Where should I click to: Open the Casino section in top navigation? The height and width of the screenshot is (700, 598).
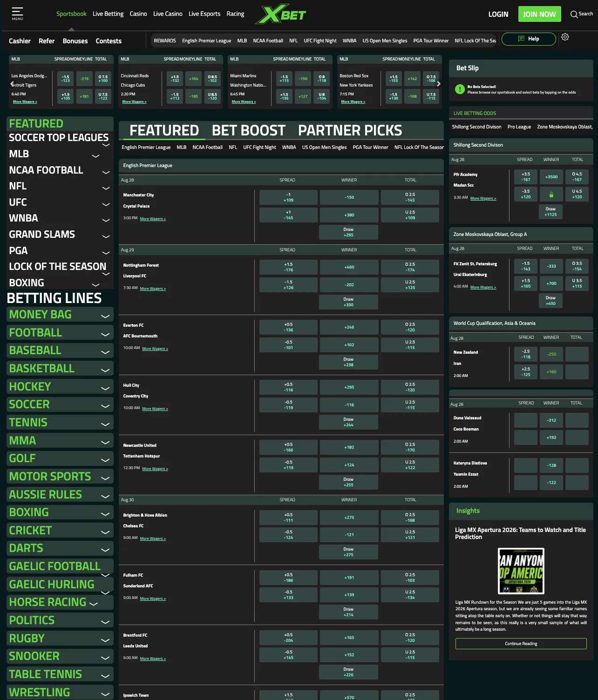[x=138, y=14]
